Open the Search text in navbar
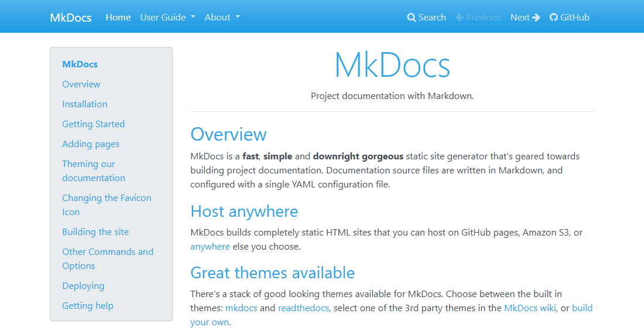Image resolution: width=644 pixels, height=334 pixels. 432,17
